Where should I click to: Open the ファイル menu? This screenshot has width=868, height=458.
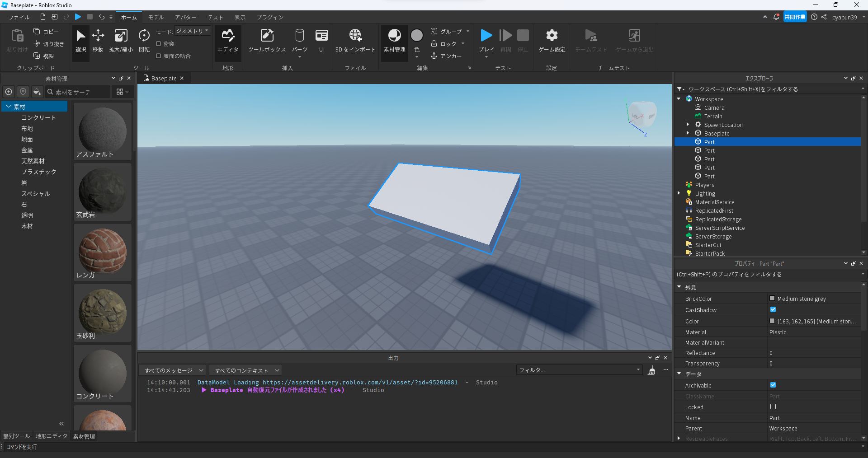click(x=19, y=17)
